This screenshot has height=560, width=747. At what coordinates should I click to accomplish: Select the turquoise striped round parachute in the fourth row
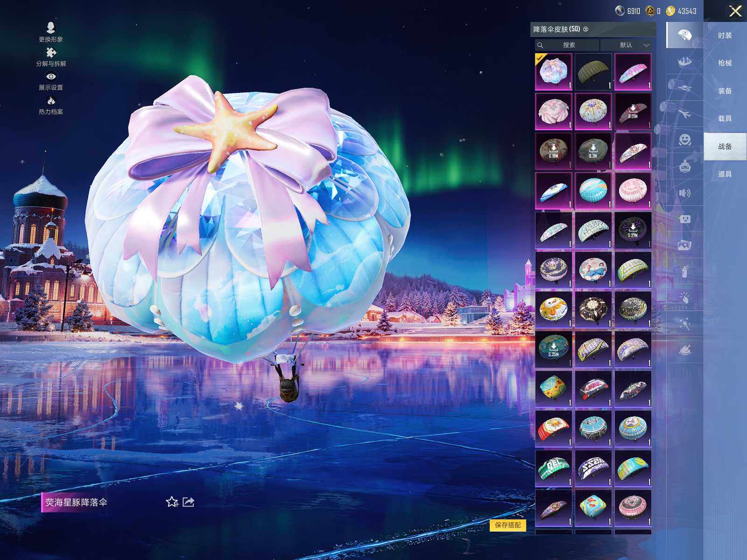pyautogui.click(x=593, y=191)
